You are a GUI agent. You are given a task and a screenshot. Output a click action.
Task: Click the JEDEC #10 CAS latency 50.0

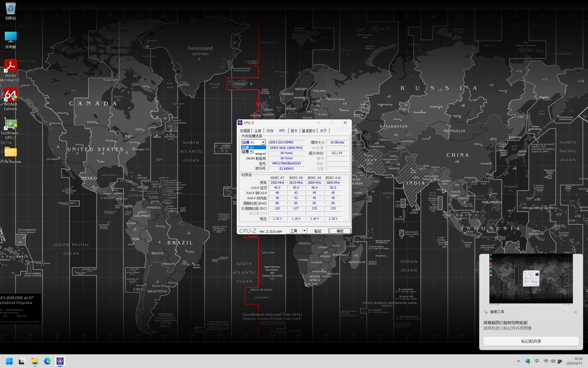coord(333,188)
